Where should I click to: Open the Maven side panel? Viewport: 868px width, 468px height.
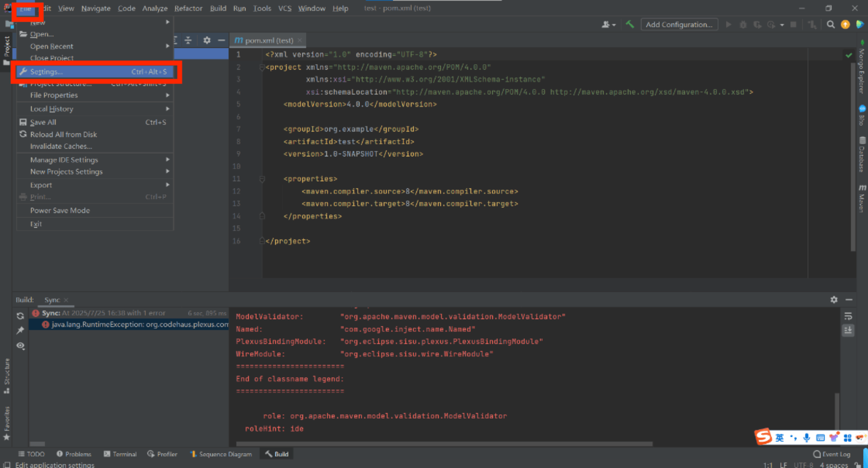click(x=862, y=198)
